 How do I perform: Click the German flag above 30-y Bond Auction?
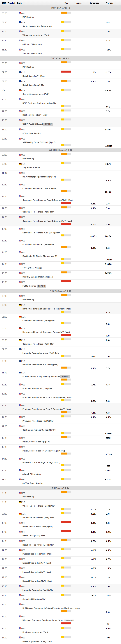pyautogui.click(x=20, y=164)
